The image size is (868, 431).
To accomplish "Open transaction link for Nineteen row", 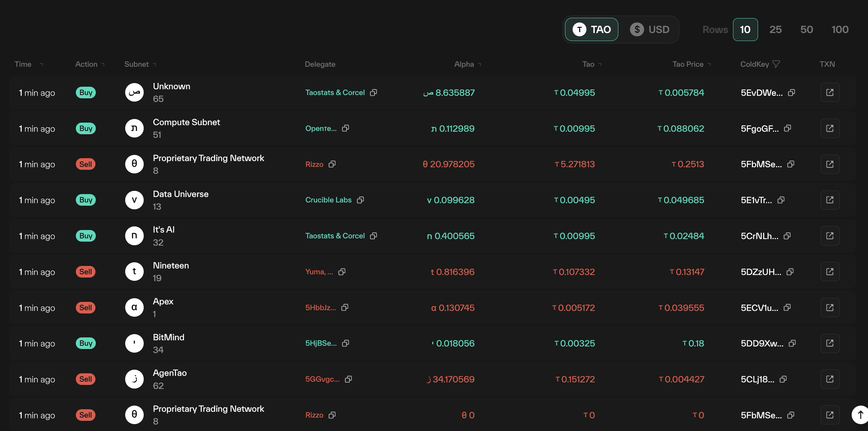I will coord(830,272).
